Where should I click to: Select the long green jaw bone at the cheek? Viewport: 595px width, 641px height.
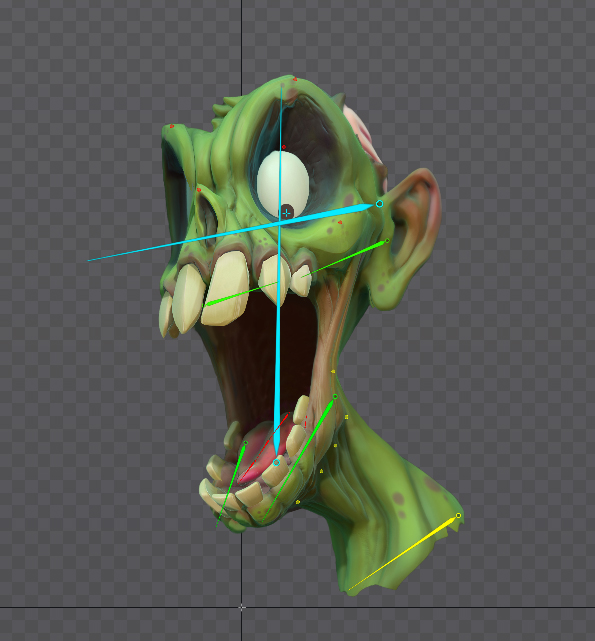click(299, 459)
